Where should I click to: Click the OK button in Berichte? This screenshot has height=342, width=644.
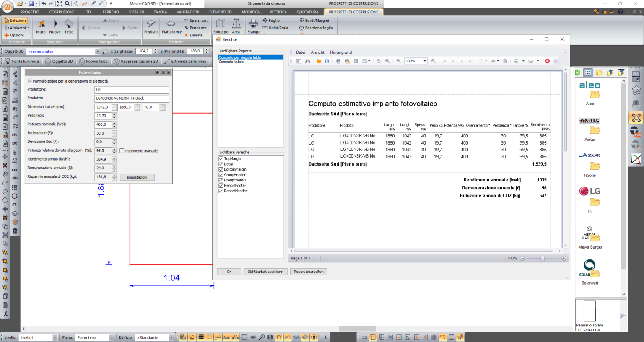click(x=229, y=272)
